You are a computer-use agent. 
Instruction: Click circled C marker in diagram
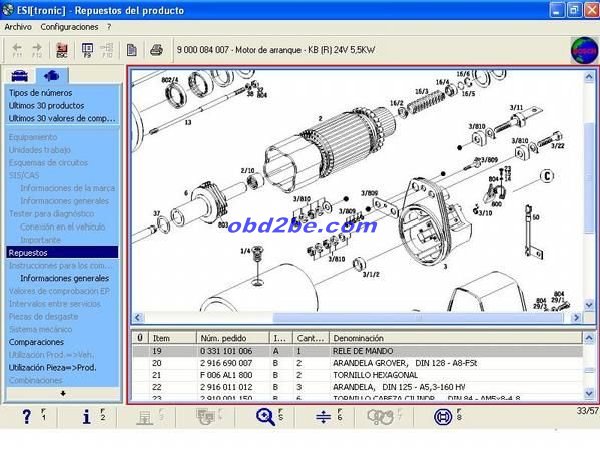click(x=547, y=176)
